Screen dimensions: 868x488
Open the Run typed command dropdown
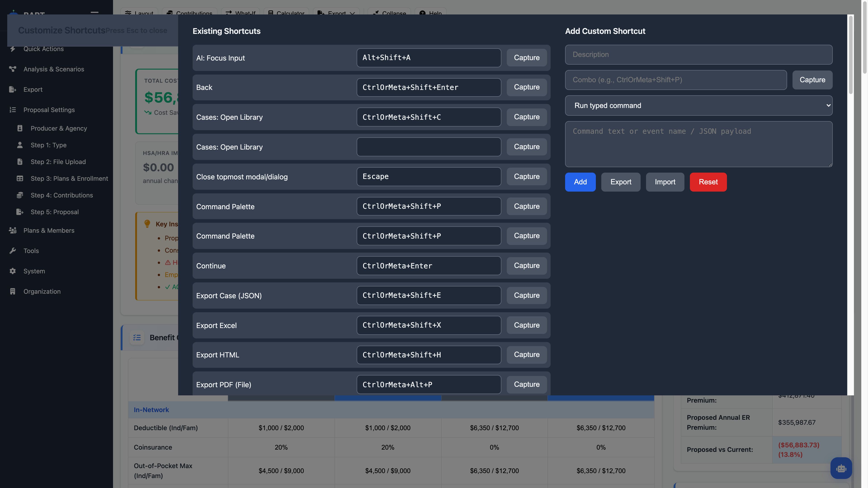point(698,106)
